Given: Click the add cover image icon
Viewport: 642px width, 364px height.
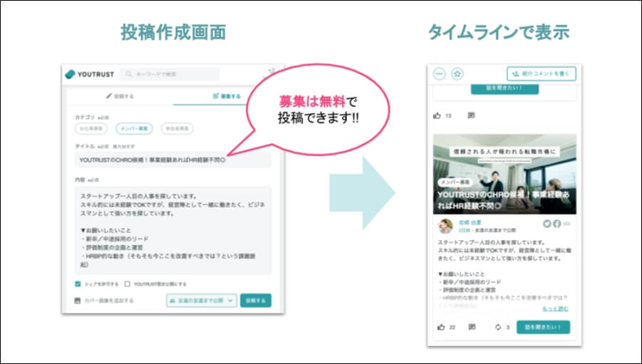Looking at the screenshot, I should [78, 301].
